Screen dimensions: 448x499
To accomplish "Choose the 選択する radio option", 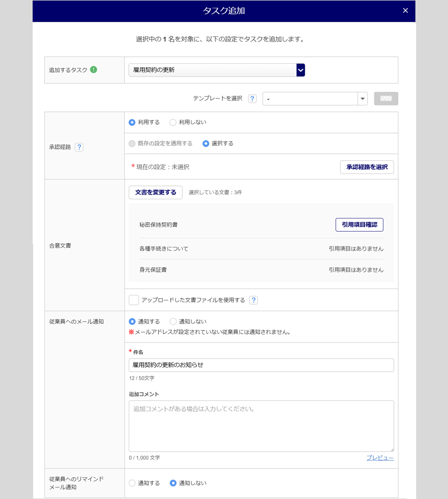I will point(206,144).
